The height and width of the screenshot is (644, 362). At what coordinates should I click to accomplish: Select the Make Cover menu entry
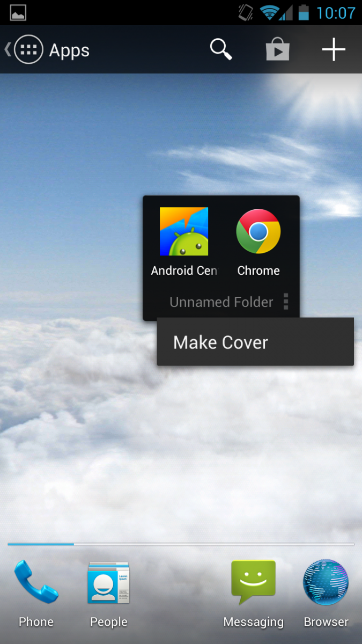click(255, 342)
